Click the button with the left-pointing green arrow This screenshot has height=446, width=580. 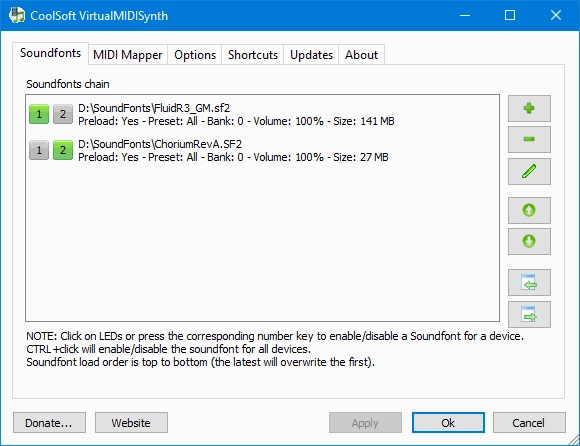click(x=529, y=283)
